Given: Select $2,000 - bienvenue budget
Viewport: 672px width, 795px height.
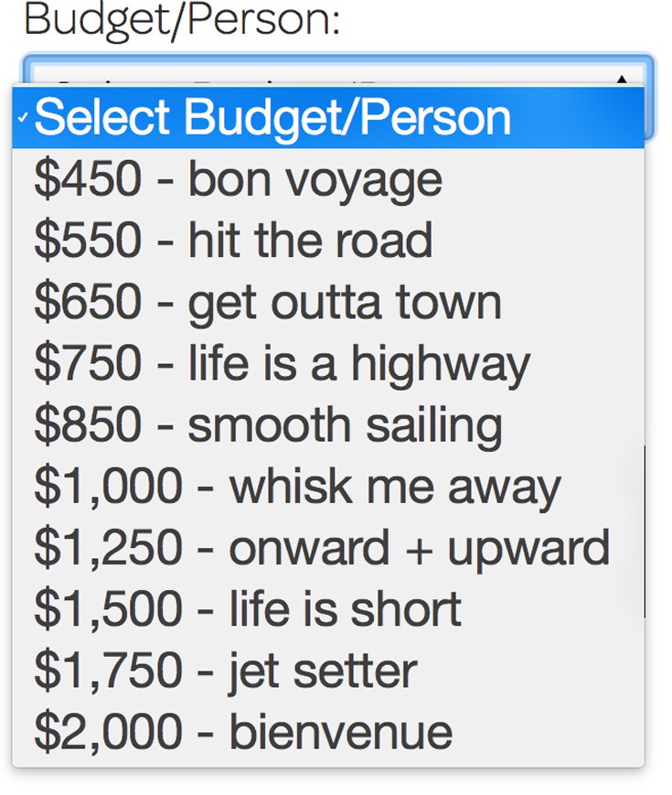Looking at the screenshot, I should coord(243,731).
